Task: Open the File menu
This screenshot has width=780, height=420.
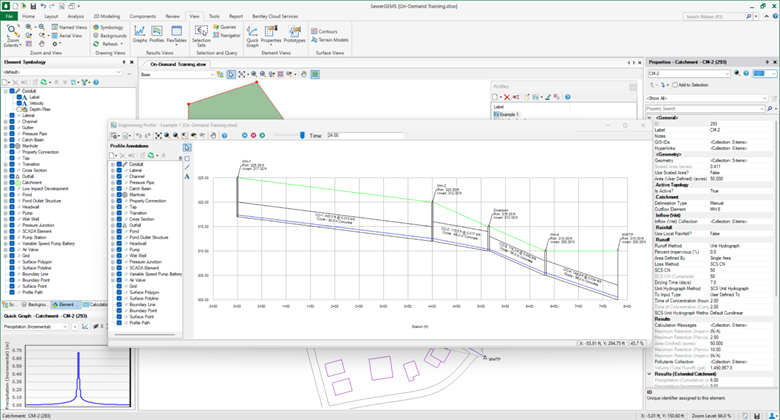Action: point(9,16)
